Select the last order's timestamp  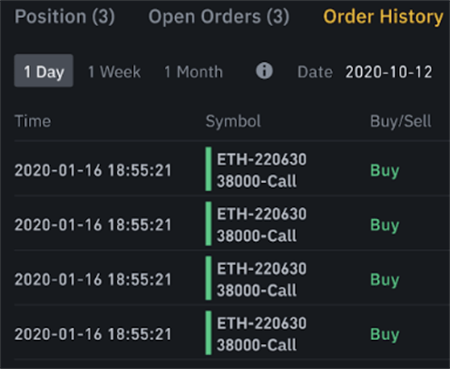click(93, 334)
